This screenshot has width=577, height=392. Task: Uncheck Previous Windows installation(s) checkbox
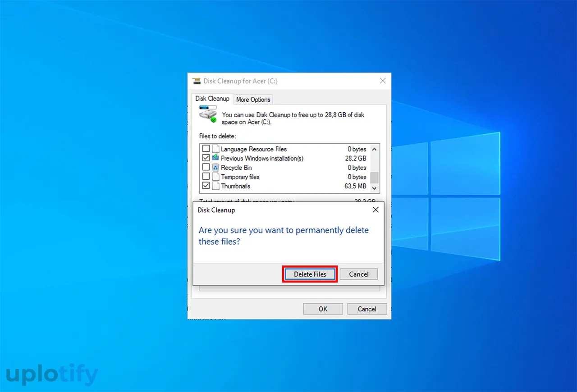pos(206,158)
